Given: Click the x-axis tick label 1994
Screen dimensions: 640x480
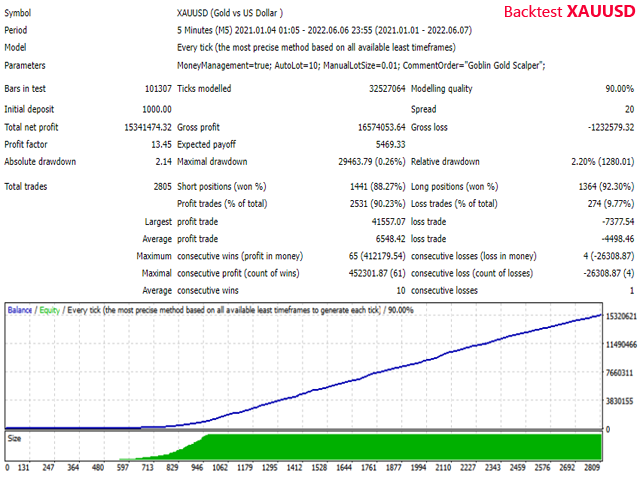Looking at the screenshot, I should click(x=418, y=467).
